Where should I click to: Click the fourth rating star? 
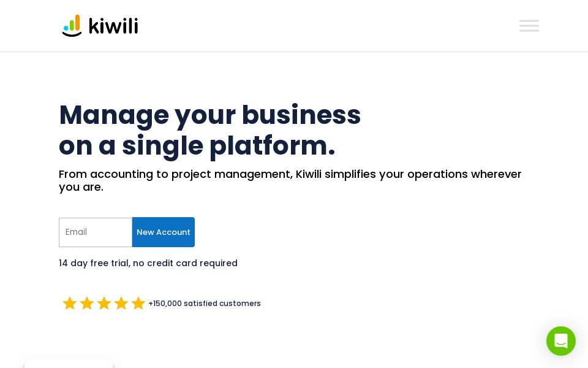tap(121, 304)
